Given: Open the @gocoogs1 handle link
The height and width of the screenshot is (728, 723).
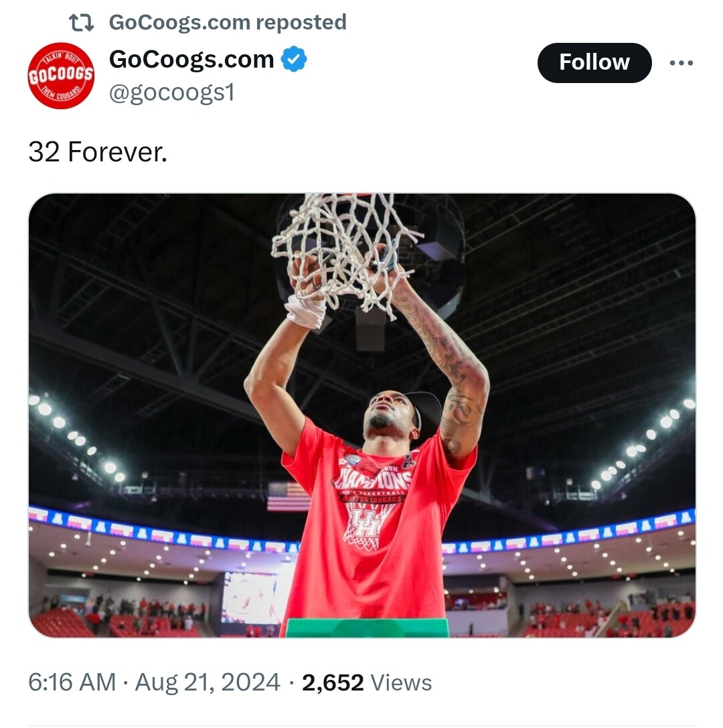Looking at the screenshot, I should click(171, 92).
